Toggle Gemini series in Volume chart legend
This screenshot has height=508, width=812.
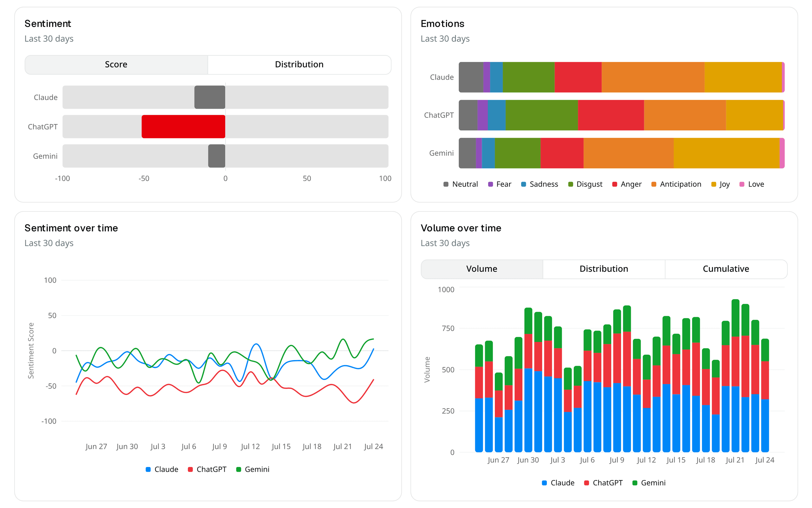click(x=649, y=483)
